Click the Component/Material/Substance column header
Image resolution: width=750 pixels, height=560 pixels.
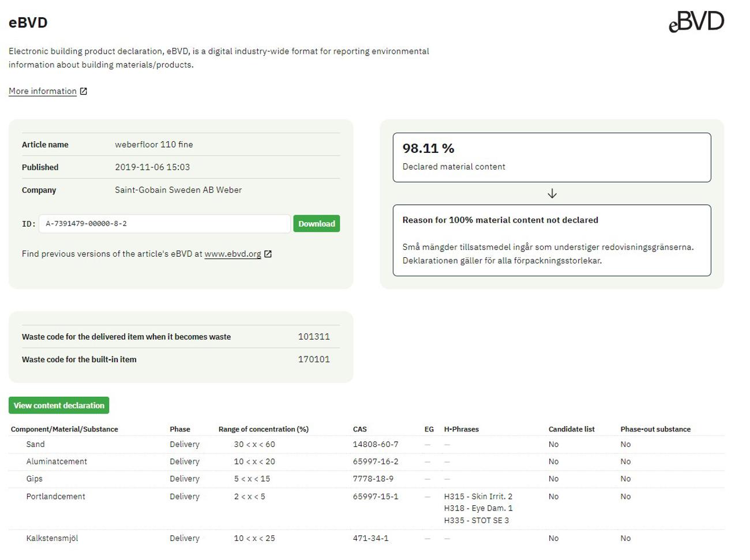(64, 429)
